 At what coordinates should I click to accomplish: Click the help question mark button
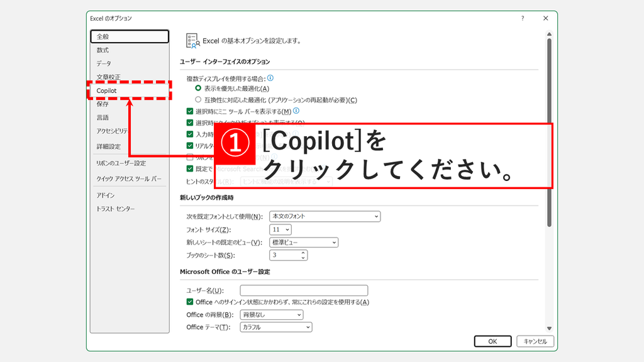point(523,18)
